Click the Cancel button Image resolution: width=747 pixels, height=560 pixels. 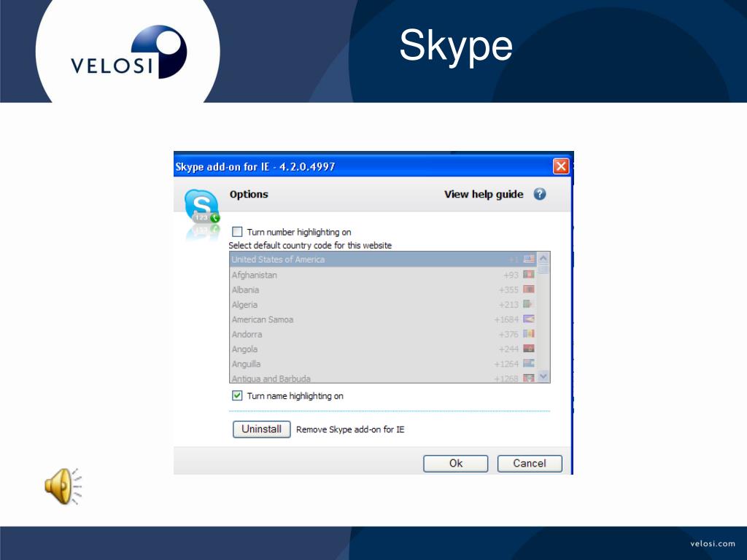tap(530, 463)
